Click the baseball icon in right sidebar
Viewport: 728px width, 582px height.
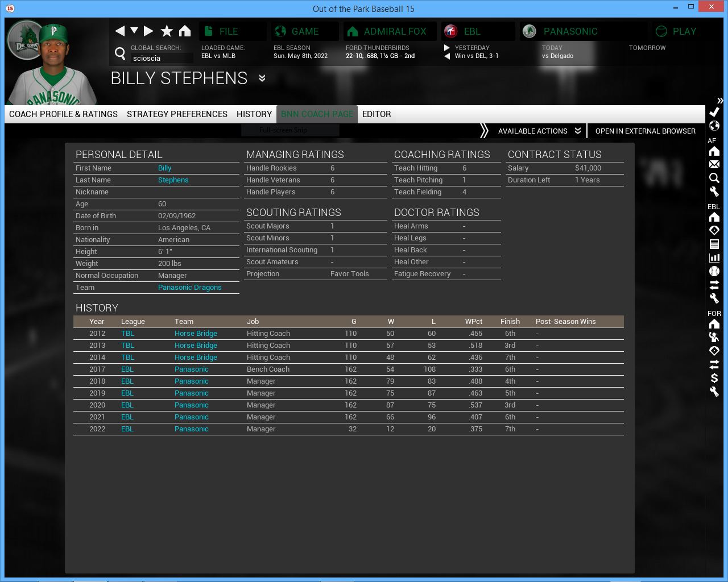(714, 271)
